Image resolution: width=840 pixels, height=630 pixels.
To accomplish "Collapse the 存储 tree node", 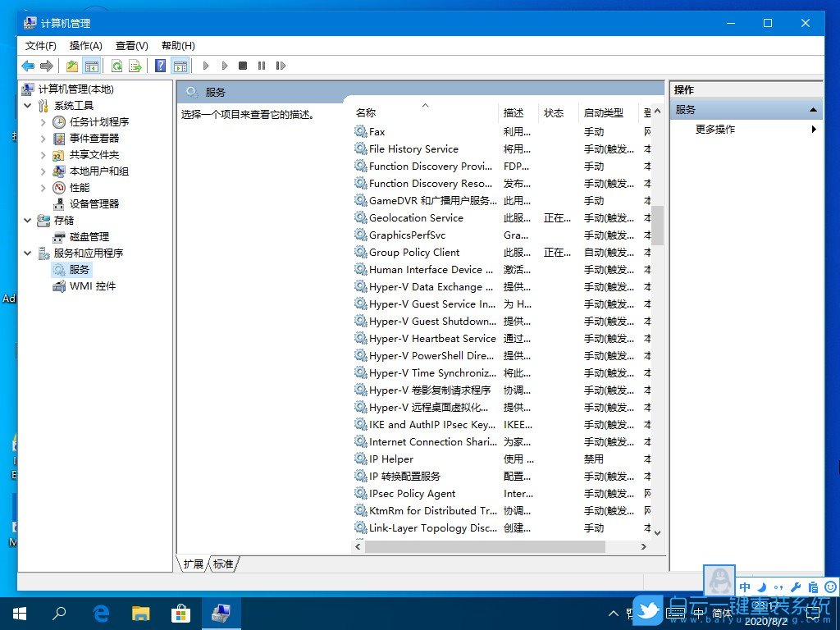I will 28,220.
